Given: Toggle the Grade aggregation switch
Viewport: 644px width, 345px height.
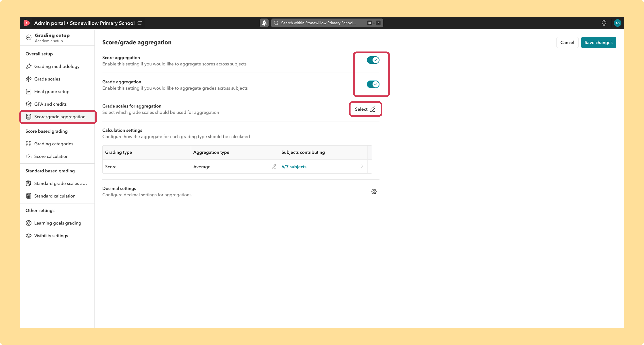Looking at the screenshot, I should coord(373,84).
